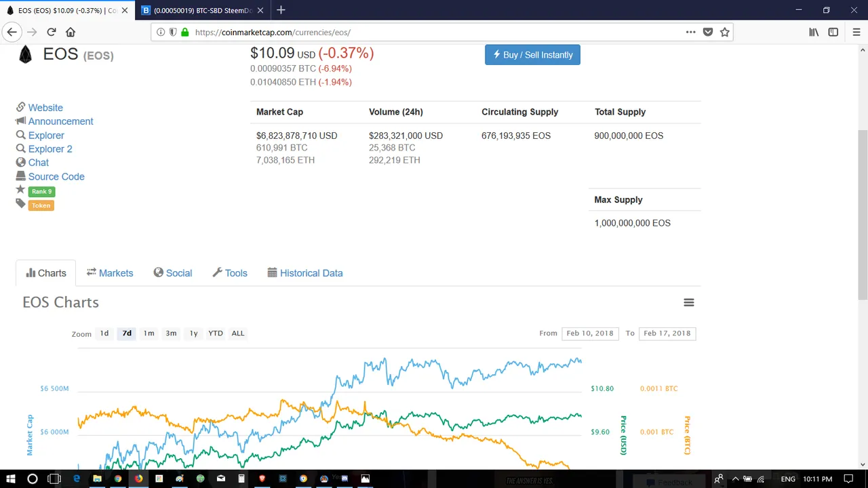This screenshot has width=868, height=488.
Task: Click the green padlock security icon
Action: coord(184,32)
